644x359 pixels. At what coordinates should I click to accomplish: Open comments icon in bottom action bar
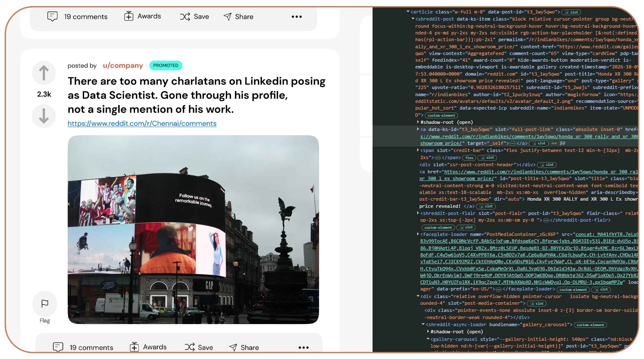58,347
